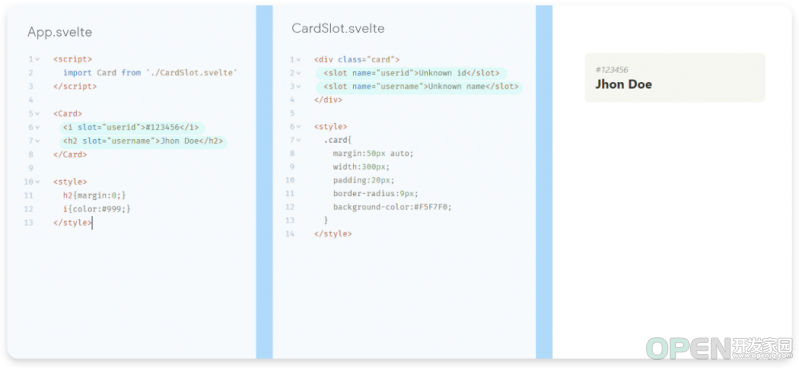Collapse the style block at line 6 in CardSlot.svelte
799x368 pixels.
pyautogui.click(x=299, y=127)
